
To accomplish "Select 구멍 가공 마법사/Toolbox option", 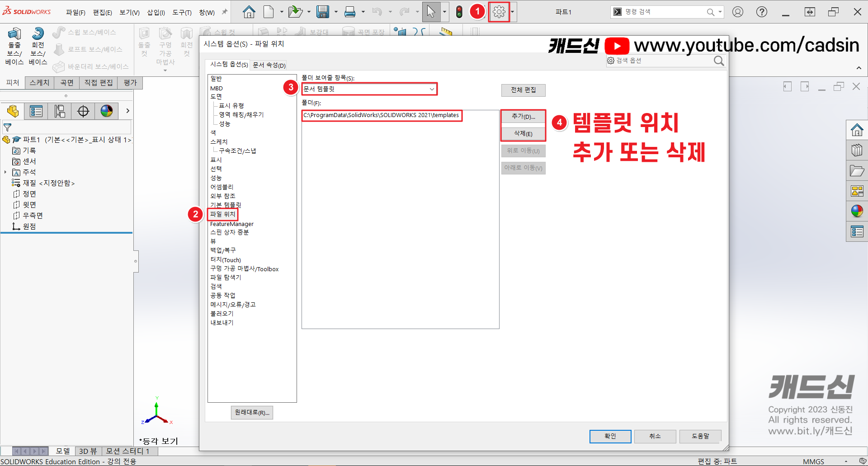I will coord(244,269).
